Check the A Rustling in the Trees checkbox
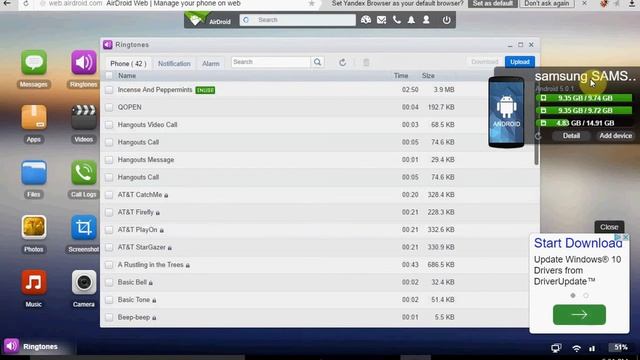The height and width of the screenshot is (360, 640). [x=109, y=265]
